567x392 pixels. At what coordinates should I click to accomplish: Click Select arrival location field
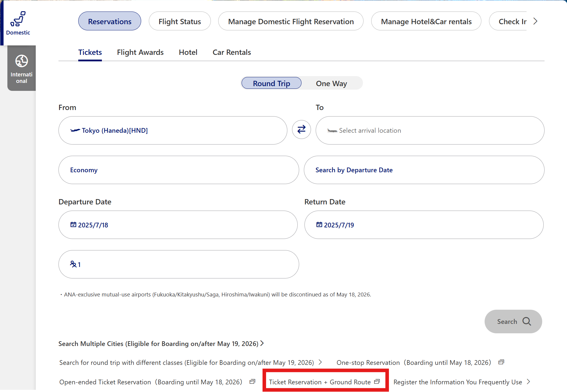(430, 130)
